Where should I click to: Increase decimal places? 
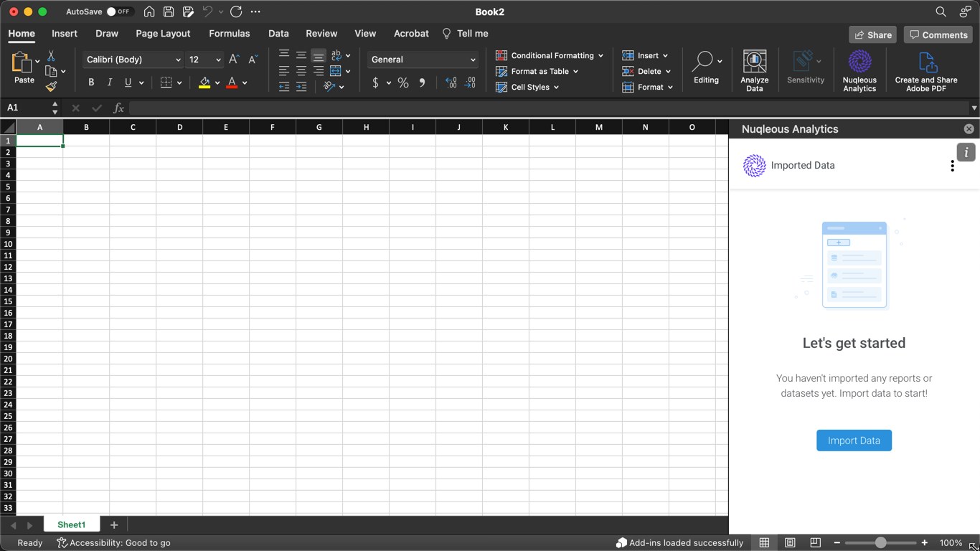(x=451, y=83)
